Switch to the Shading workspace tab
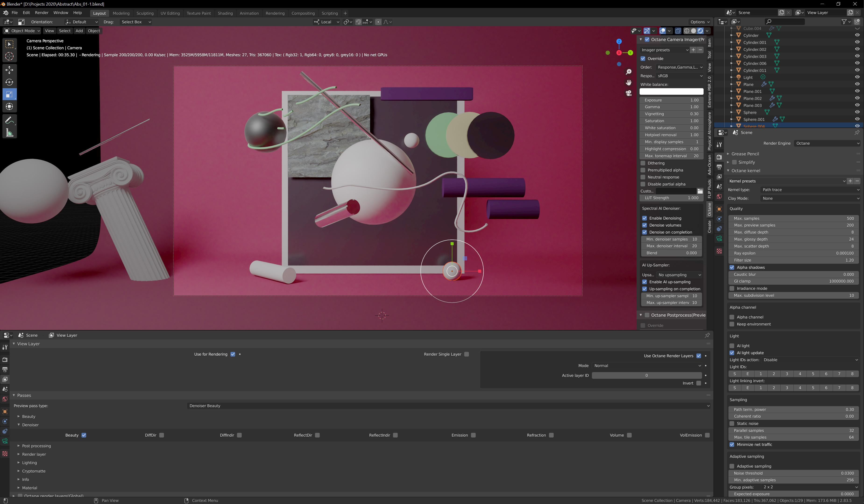The width and height of the screenshot is (864, 504). pos(225,13)
